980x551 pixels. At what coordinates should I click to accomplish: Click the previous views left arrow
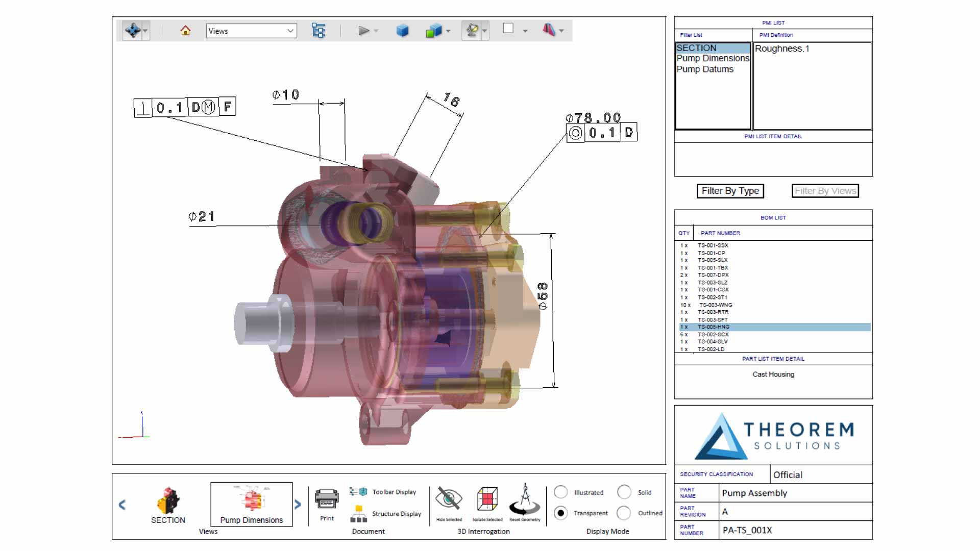point(122,505)
